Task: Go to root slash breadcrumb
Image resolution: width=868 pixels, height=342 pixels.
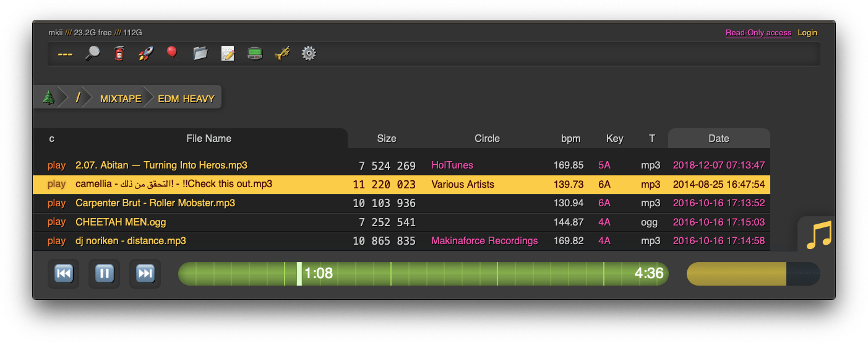Action: [78, 98]
